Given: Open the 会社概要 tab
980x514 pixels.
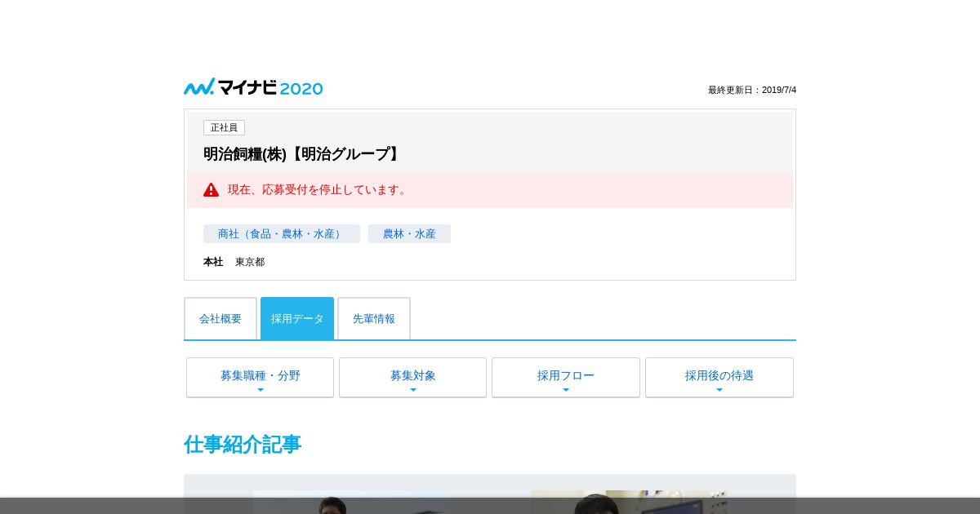Looking at the screenshot, I should [220, 318].
